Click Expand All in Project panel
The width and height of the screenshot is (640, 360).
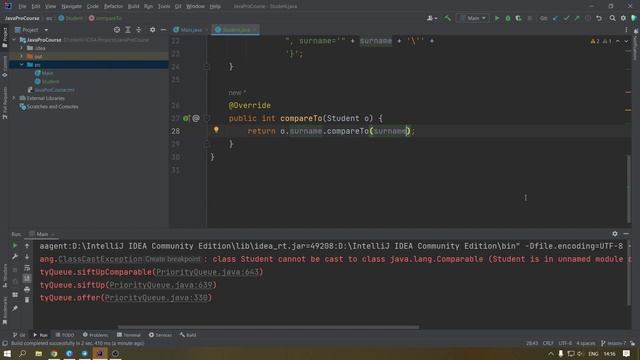coord(128,30)
